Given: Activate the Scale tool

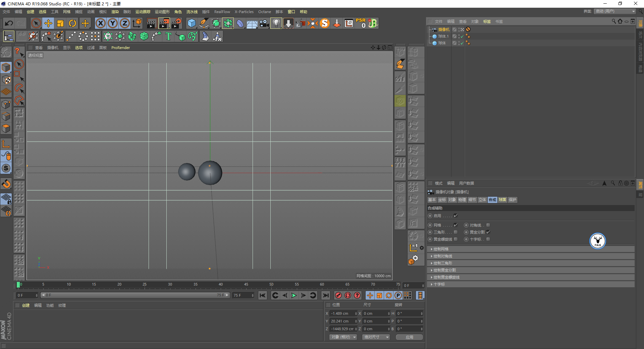Looking at the screenshot, I should [x=60, y=23].
